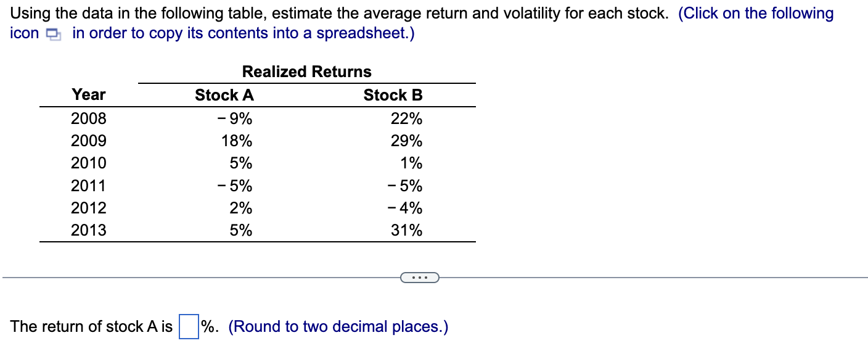Select the 'Stock A' column heading

click(224, 95)
